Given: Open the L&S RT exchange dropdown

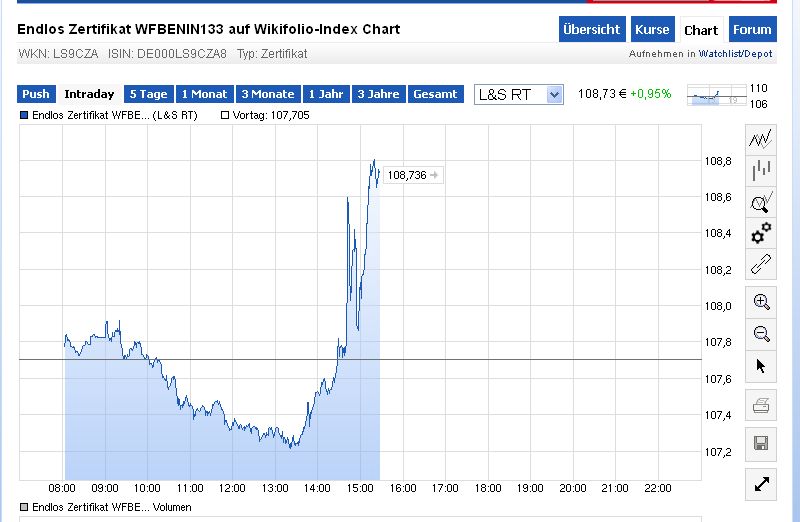Looking at the screenshot, I should coord(518,94).
